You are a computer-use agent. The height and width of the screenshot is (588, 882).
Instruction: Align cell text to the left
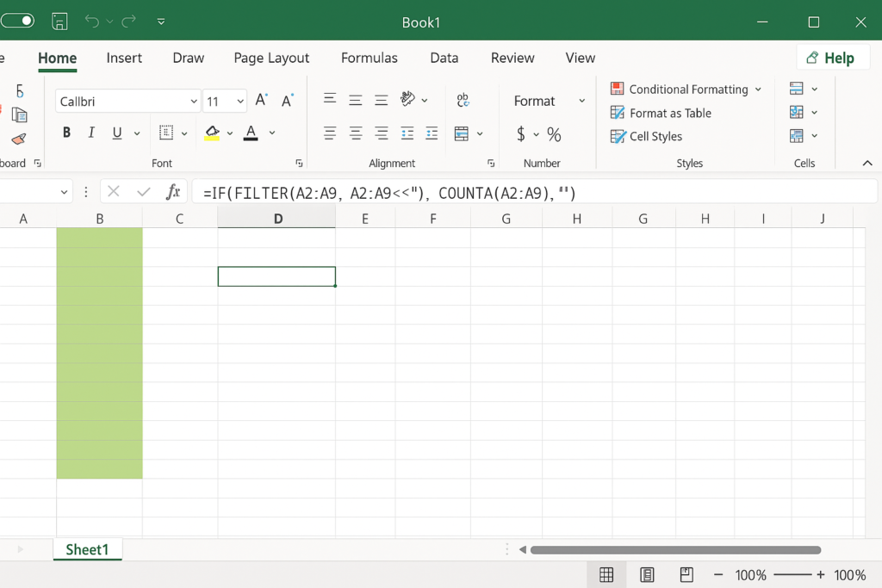[330, 133]
